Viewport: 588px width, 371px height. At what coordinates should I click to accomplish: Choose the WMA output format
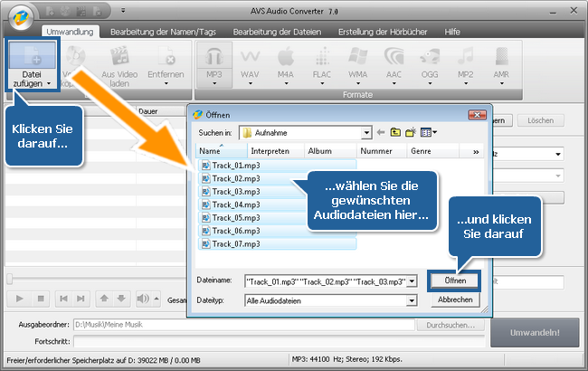(357, 65)
